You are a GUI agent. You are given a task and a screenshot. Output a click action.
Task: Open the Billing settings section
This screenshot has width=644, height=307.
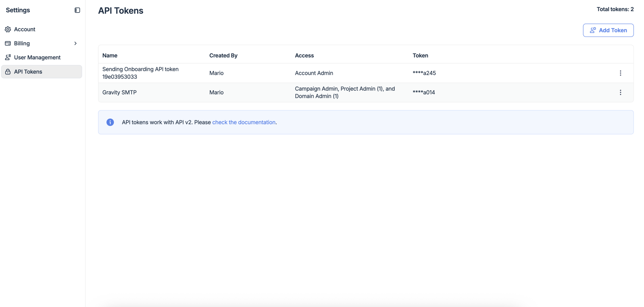[42, 43]
